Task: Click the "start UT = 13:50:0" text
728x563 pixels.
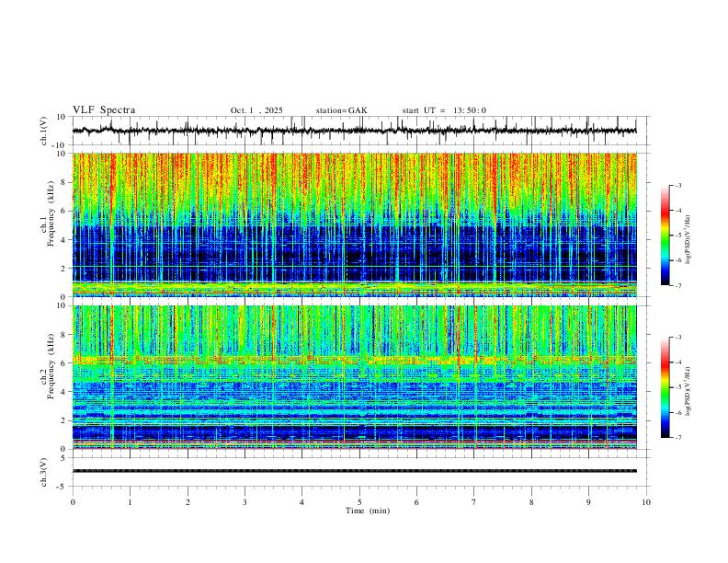Action: [444, 110]
